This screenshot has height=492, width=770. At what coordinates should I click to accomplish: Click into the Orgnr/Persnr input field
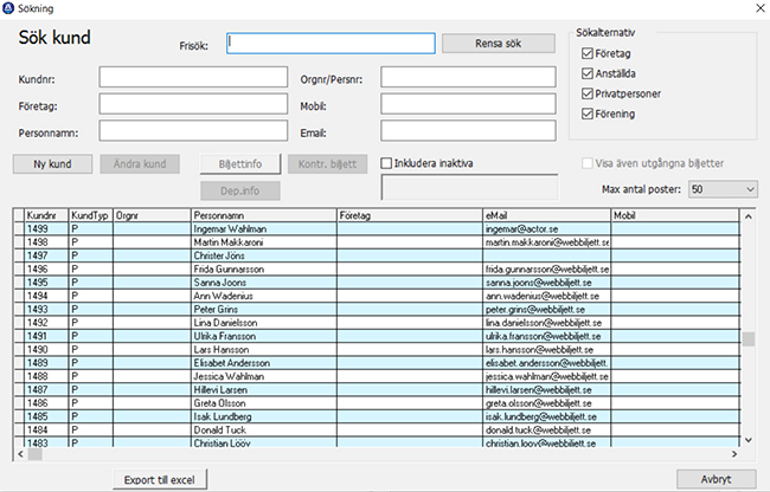point(468,77)
